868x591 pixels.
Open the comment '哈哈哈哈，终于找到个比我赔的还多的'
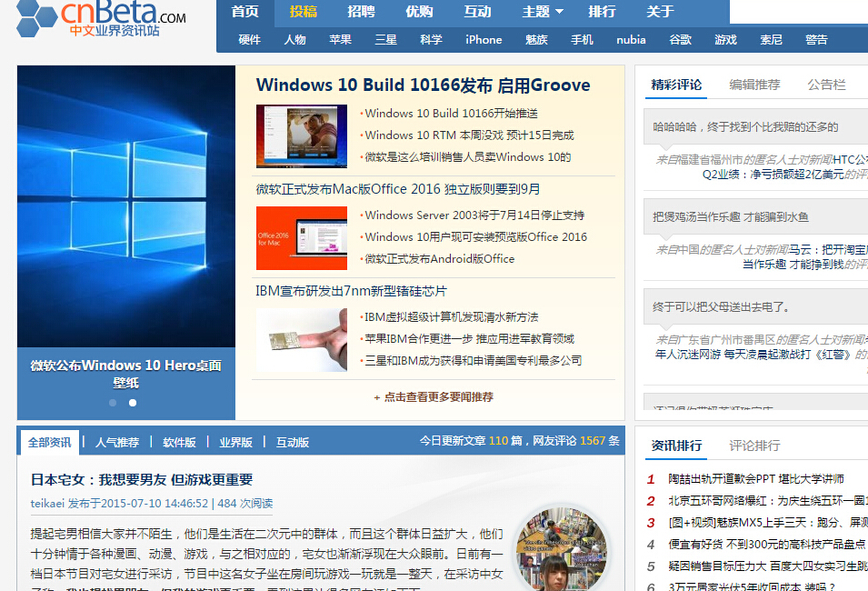(x=745, y=127)
